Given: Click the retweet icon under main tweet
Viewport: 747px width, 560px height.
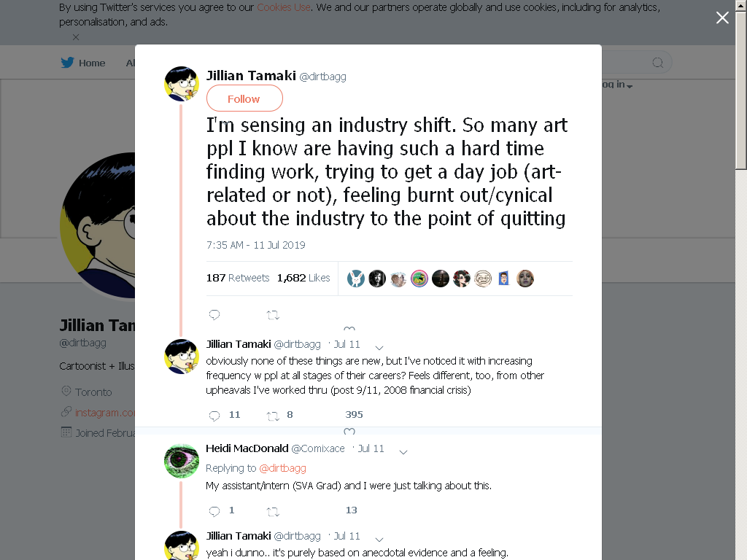Looking at the screenshot, I should [273, 315].
